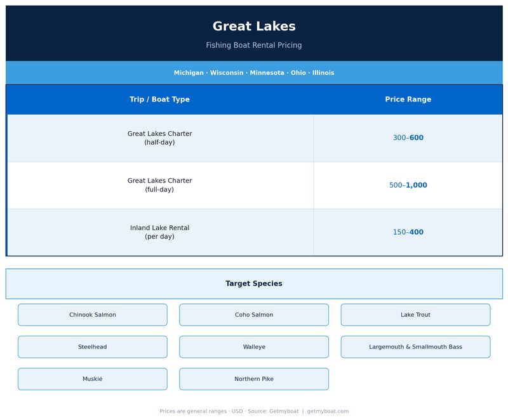Select the Chinook Salmon species chip

point(92,315)
